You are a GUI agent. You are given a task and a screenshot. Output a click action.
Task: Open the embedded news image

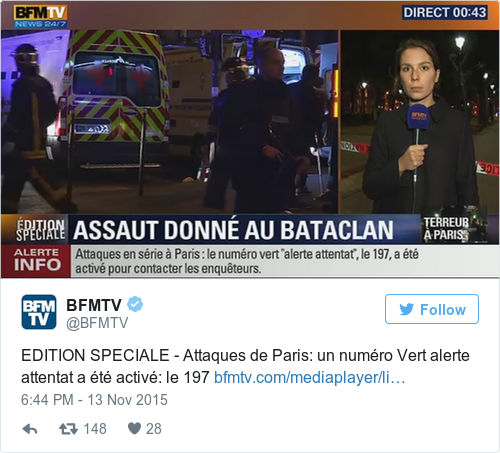pos(250,139)
